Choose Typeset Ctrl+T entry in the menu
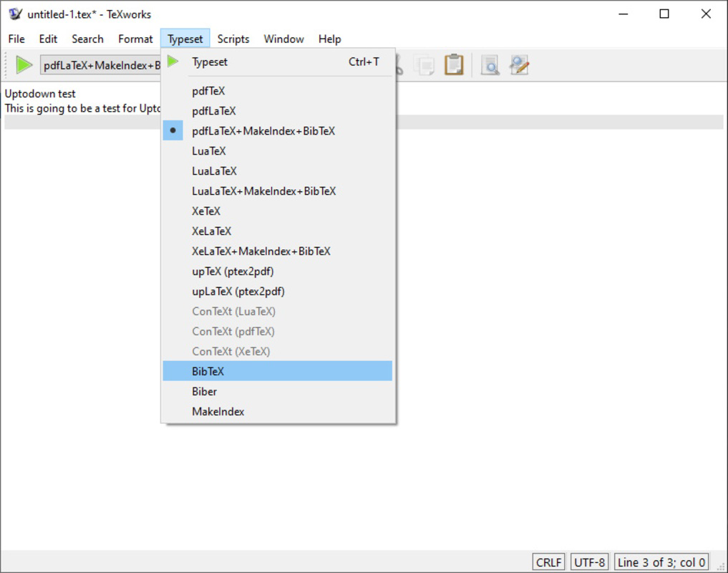 pos(278,62)
